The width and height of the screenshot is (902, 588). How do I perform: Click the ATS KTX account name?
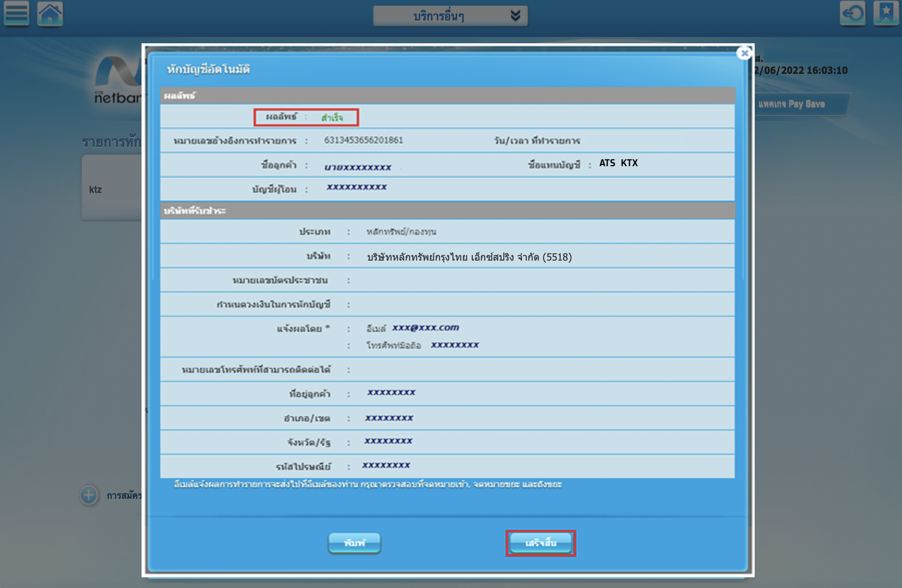[x=618, y=163]
